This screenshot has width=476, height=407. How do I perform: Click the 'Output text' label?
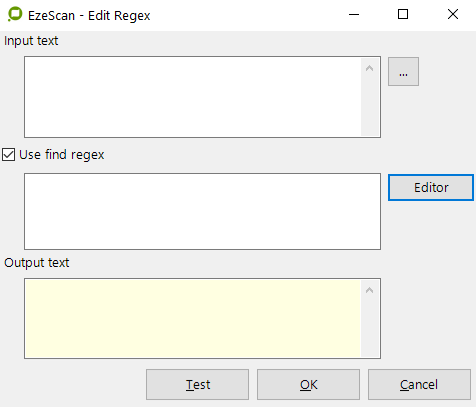tap(37, 263)
